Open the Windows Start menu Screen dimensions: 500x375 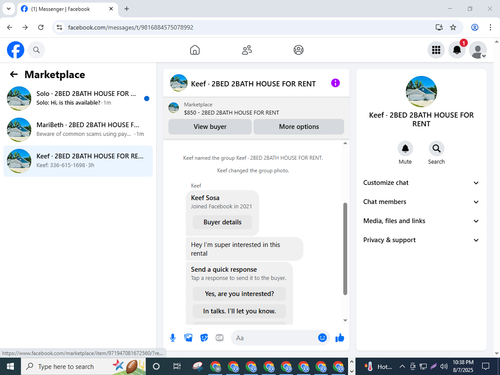(x=10, y=367)
